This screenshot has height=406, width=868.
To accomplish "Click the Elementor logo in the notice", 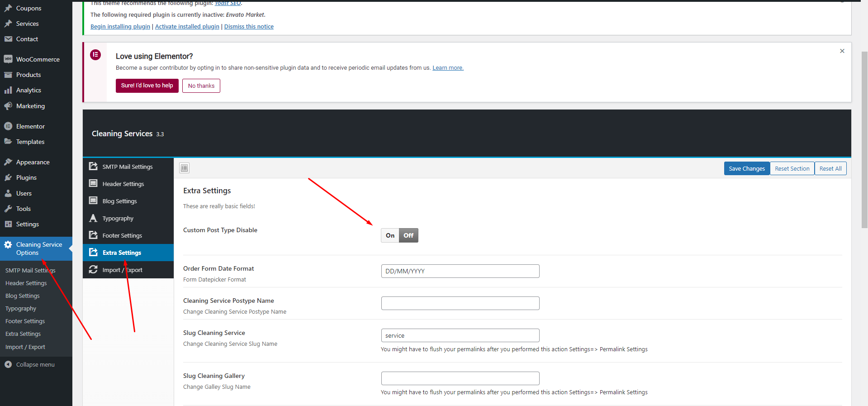I will (95, 55).
